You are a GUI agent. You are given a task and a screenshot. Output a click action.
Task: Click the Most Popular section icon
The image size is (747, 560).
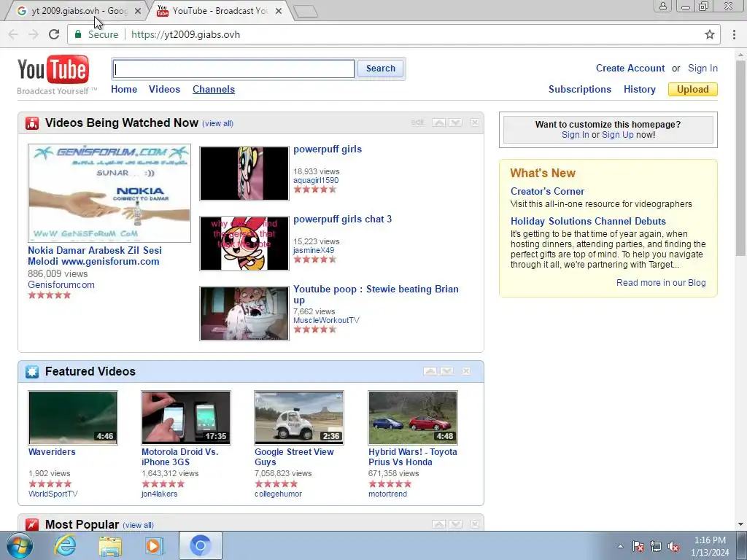point(32,524)
